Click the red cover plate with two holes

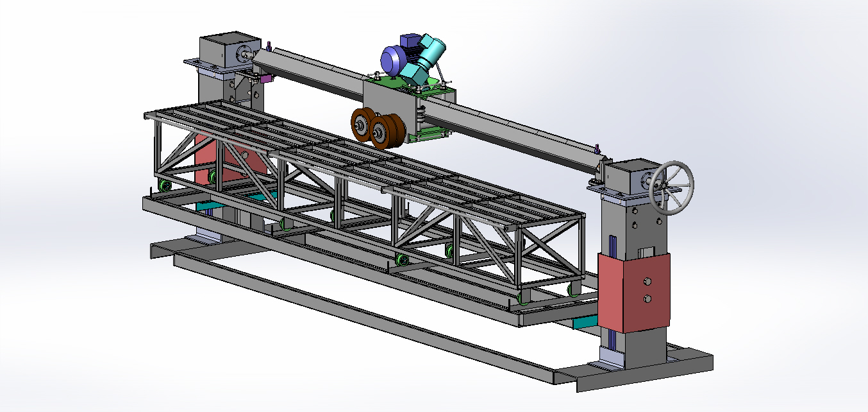pos(634,292)
